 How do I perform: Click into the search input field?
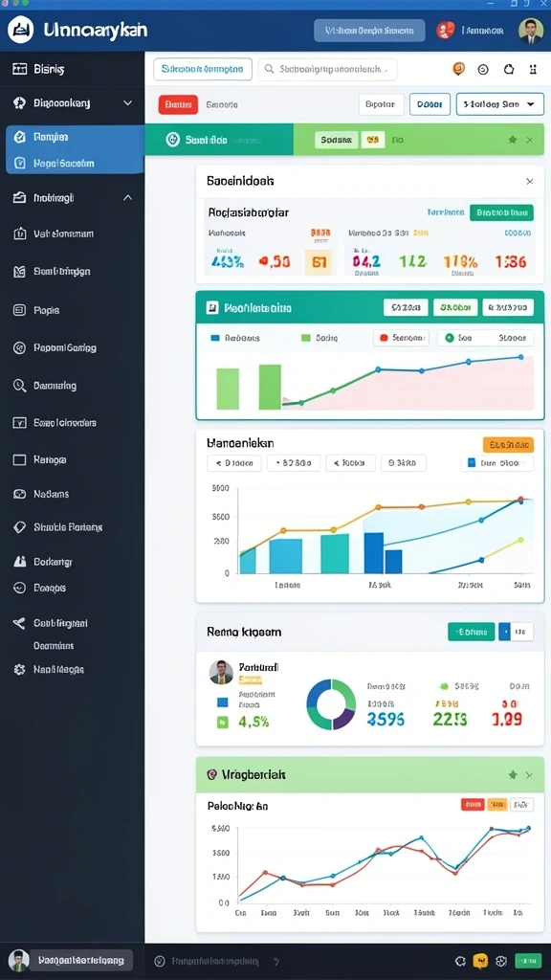click(x=328, y=69)
